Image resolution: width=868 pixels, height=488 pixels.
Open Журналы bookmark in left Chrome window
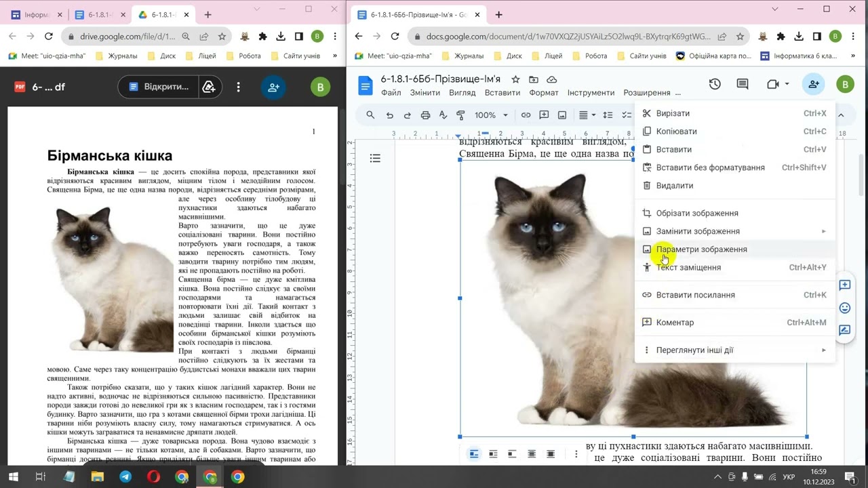pos(117,56)
